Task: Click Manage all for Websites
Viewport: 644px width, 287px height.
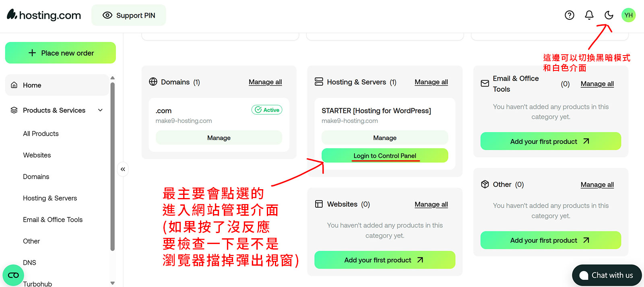Action: point(431,204)
